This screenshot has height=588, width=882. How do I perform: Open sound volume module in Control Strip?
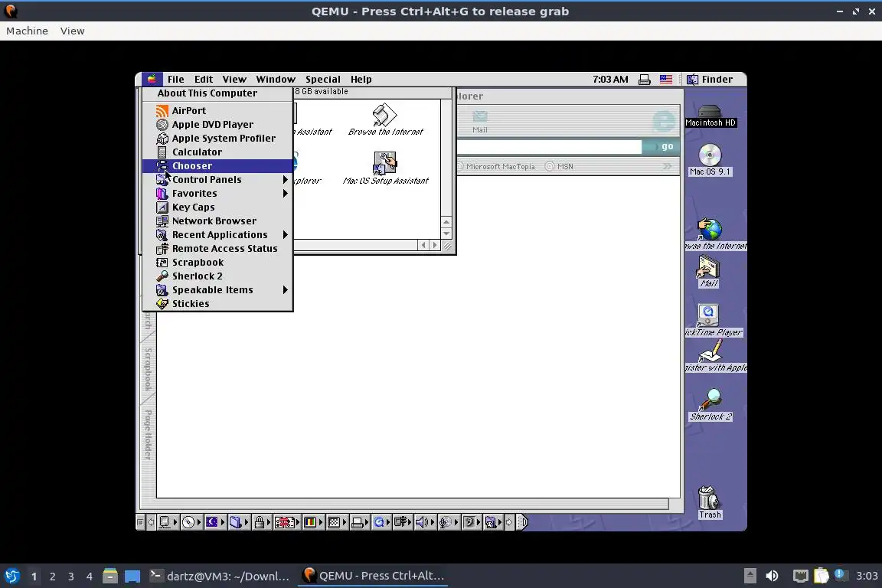tap(424, 522)
